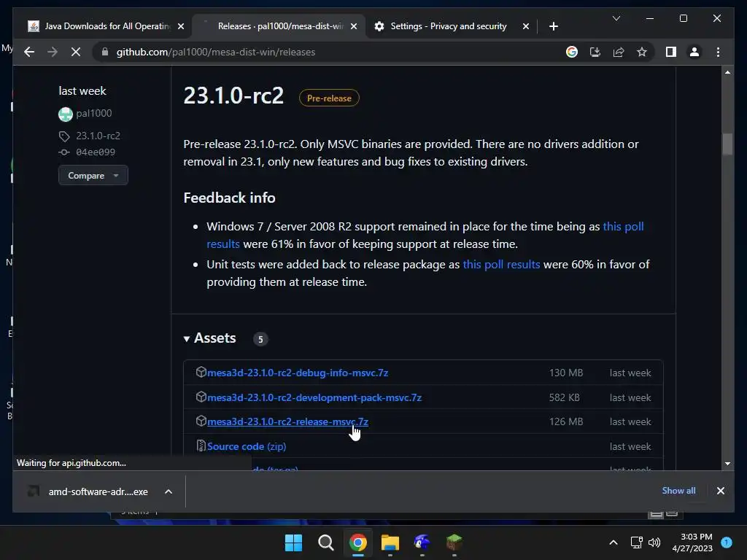Collapse the Assets section
The image size is (747, 560).
[209, 338]
